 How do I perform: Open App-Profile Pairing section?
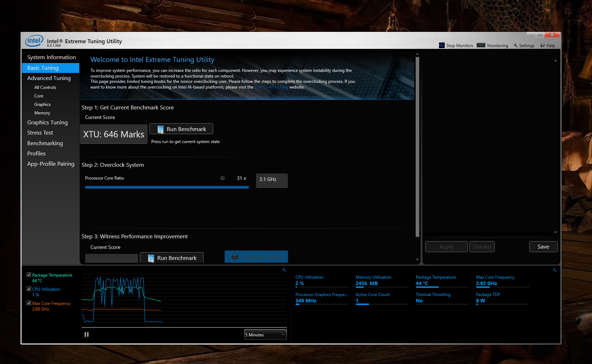tap(51, 164)
